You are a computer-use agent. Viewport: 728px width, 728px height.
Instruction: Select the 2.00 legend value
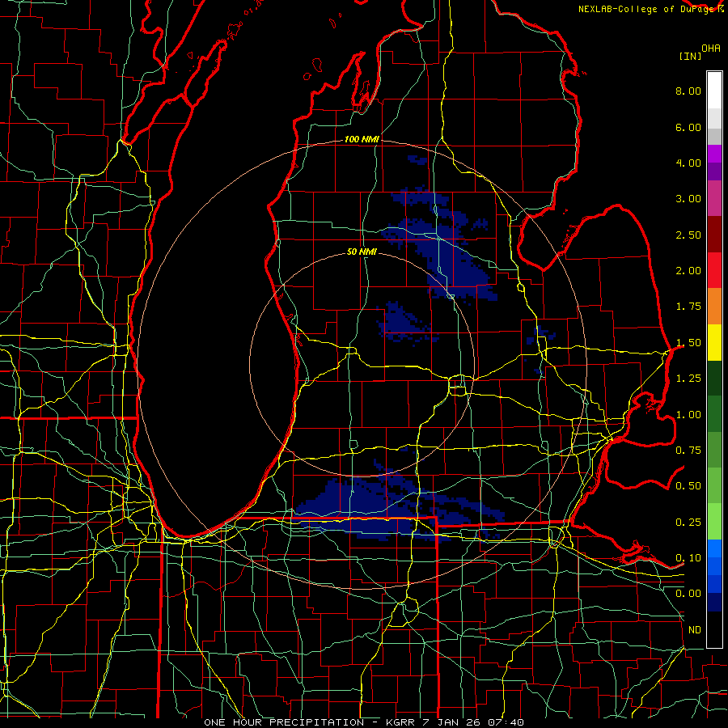click(x=688, y=271)
